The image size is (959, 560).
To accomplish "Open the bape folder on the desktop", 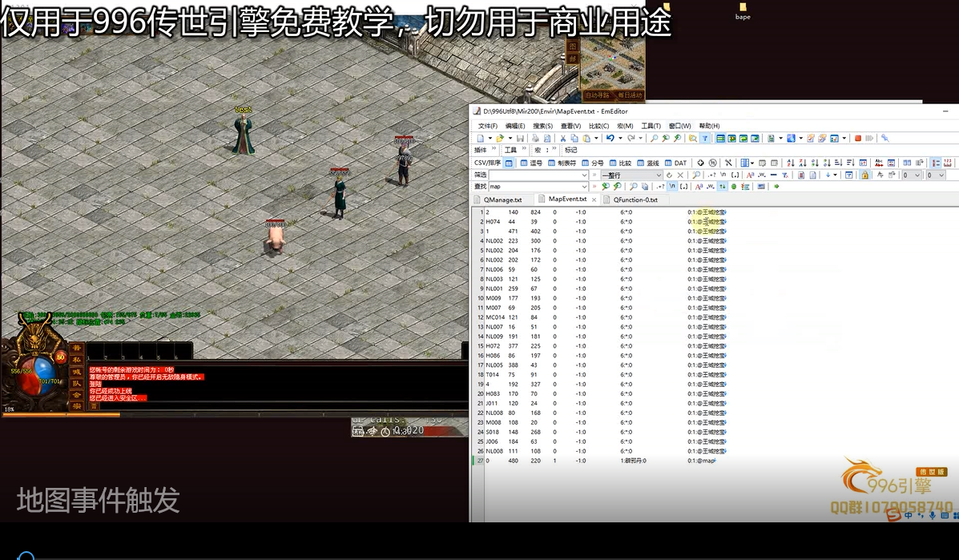I will point(743,11).
